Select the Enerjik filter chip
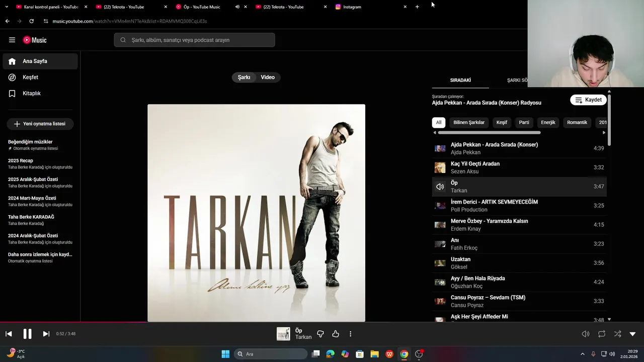 coord(548,123)
